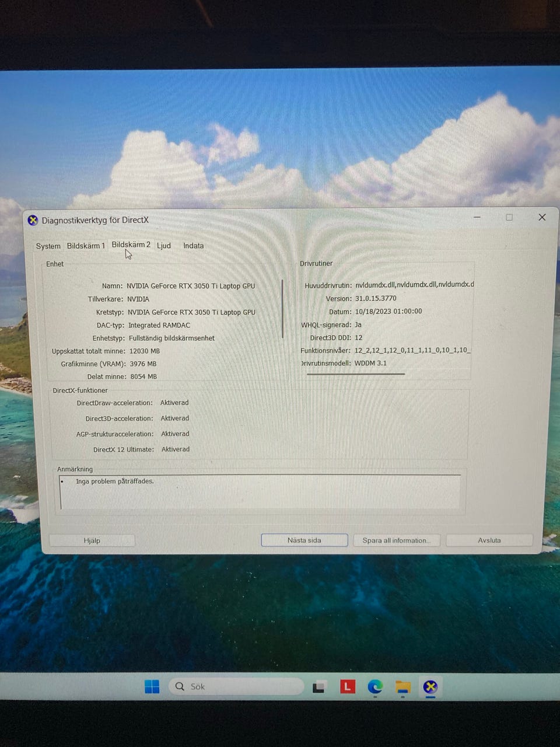The height and width of the screenshot is (747, 560).
Task: Click the Enhet panel vertical scrollbar
Action: pyautogui.click(x=282, y=308)
